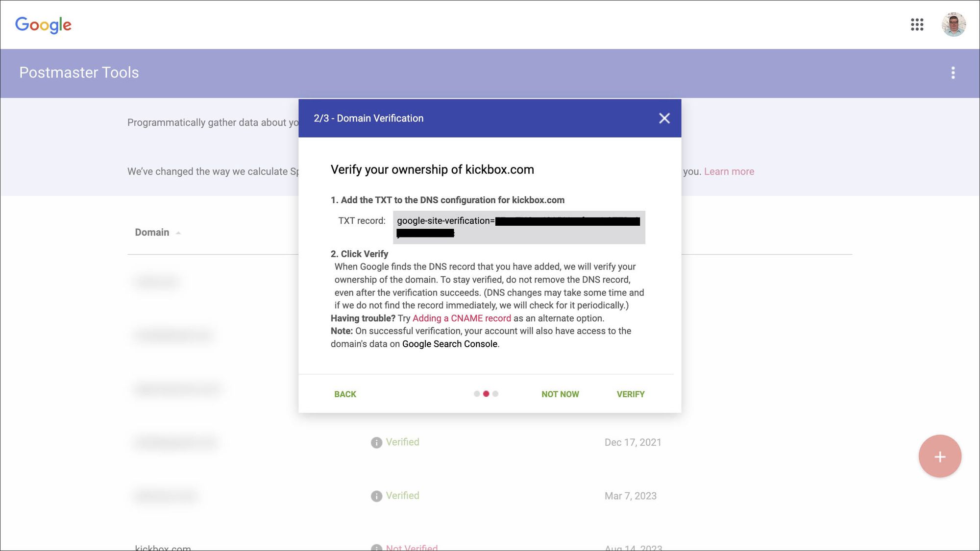The image size is (980, 551).
Task: Select the TXT record verification text field
Action: click(x=518, y=227)
